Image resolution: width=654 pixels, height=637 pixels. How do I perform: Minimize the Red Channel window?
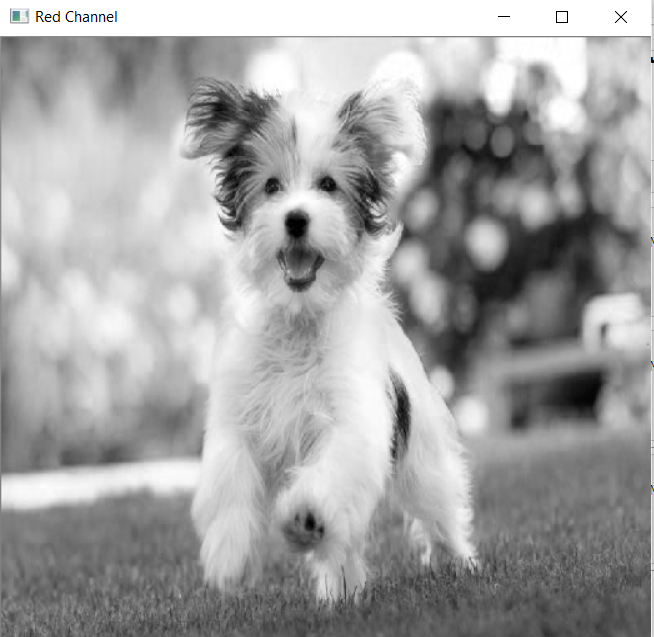tap(504, 17)
